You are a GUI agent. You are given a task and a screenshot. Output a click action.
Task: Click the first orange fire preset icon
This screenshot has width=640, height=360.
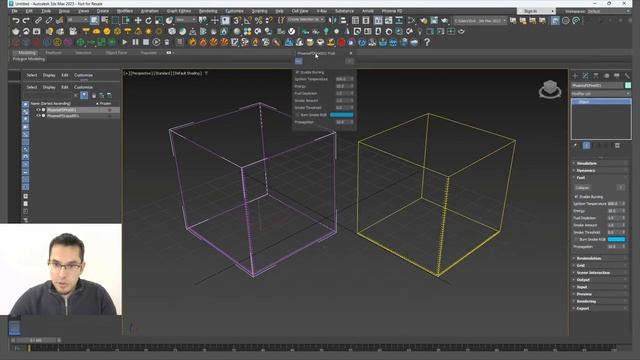[x=192, y=42]
